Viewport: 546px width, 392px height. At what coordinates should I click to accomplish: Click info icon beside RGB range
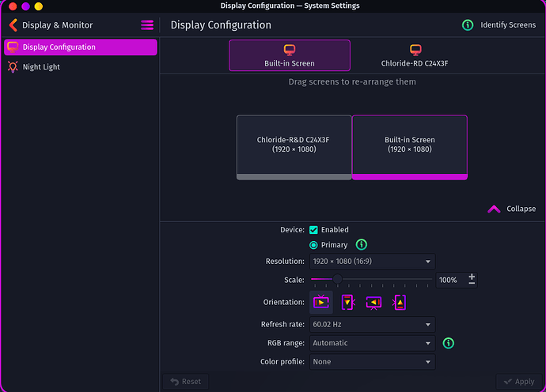[448, 343]
